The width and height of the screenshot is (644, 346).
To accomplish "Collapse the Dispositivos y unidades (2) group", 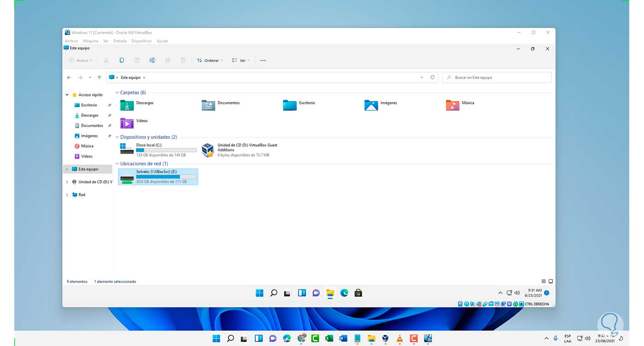I will (x=117, y=137).
